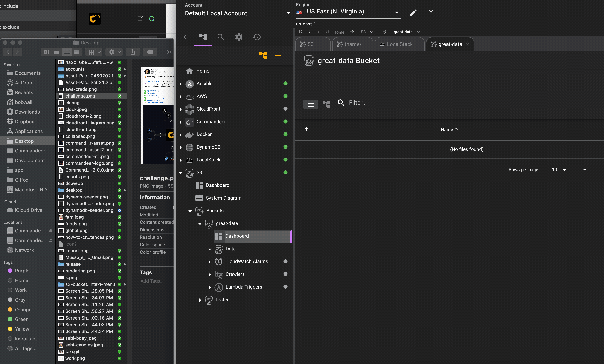Open the DynamoDB service item
Viewport: 604px width, 364px height.
(208, 147)
